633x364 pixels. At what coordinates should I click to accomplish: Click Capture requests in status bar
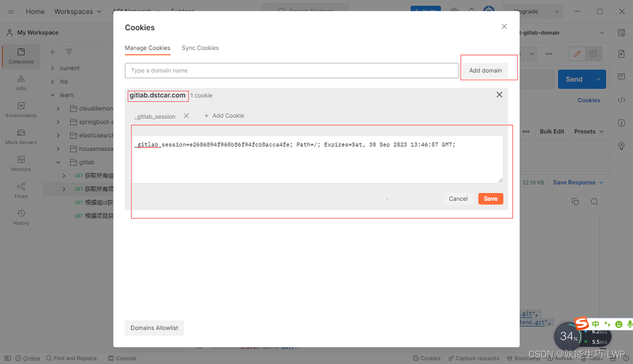click(474, 359)
